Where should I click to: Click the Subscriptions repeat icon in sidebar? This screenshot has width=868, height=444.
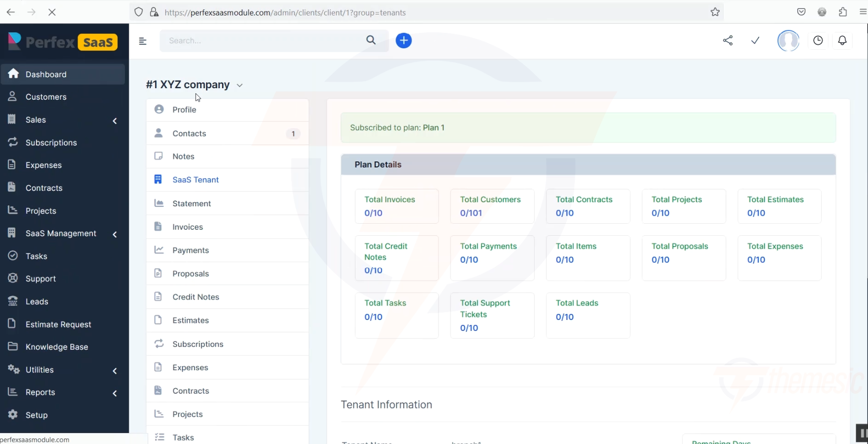(x=12, y=142)
